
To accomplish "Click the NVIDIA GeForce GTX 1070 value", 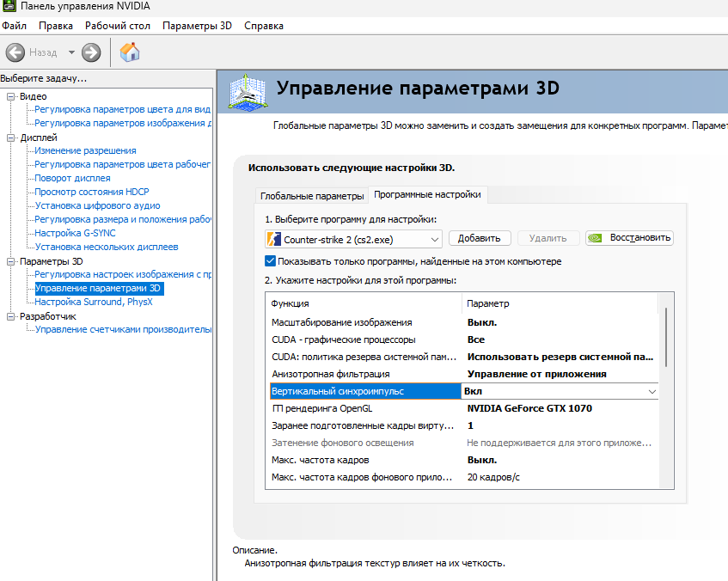I will coord(529,408).
